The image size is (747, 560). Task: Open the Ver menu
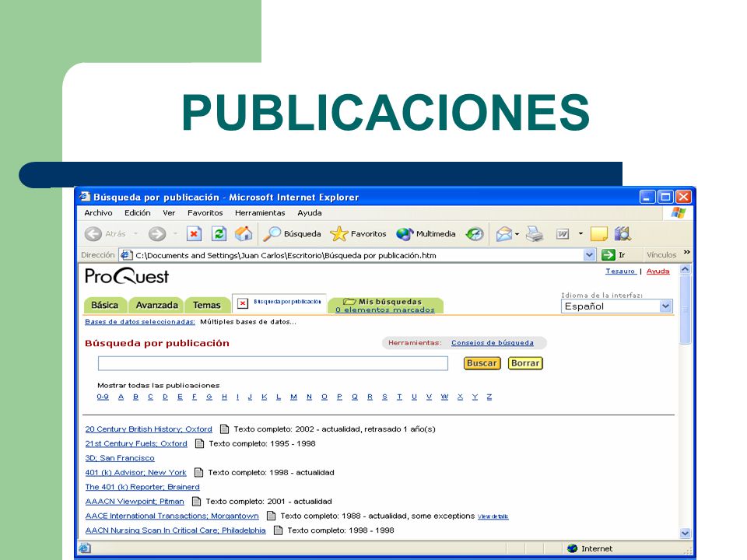pyautogui.click(x=169, y=213)
